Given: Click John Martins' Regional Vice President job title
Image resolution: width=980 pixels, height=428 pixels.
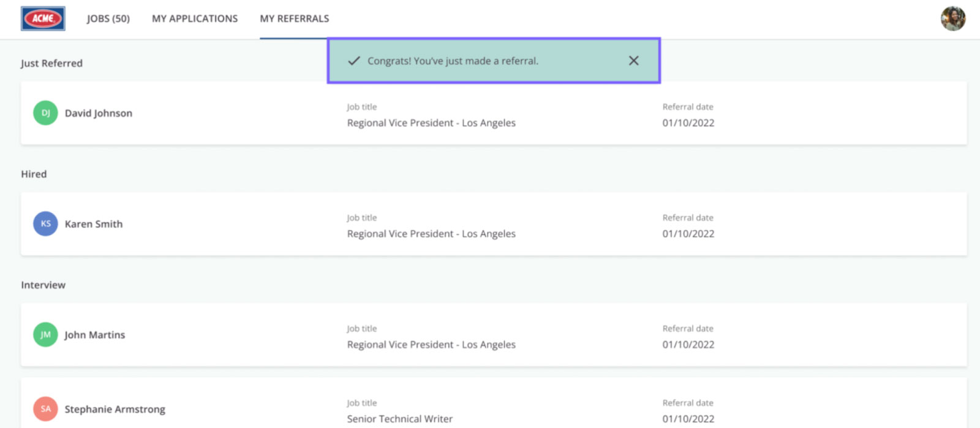Looking at the screenshot, I should click(431, 345).
